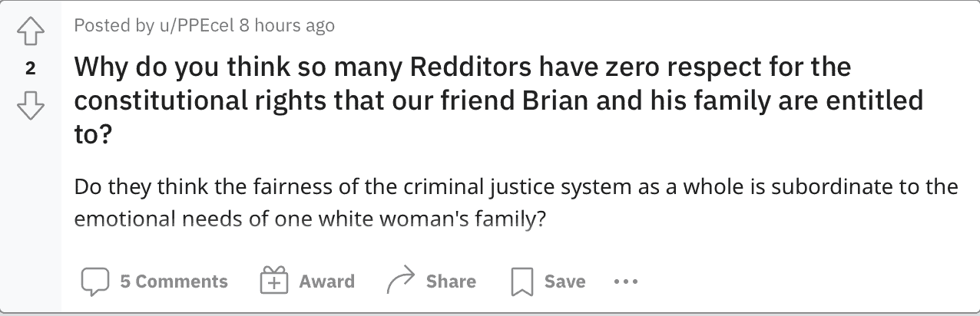The image size is (980, 316).
Task: Open the three-dot more options menu
Action: [626, 282]
